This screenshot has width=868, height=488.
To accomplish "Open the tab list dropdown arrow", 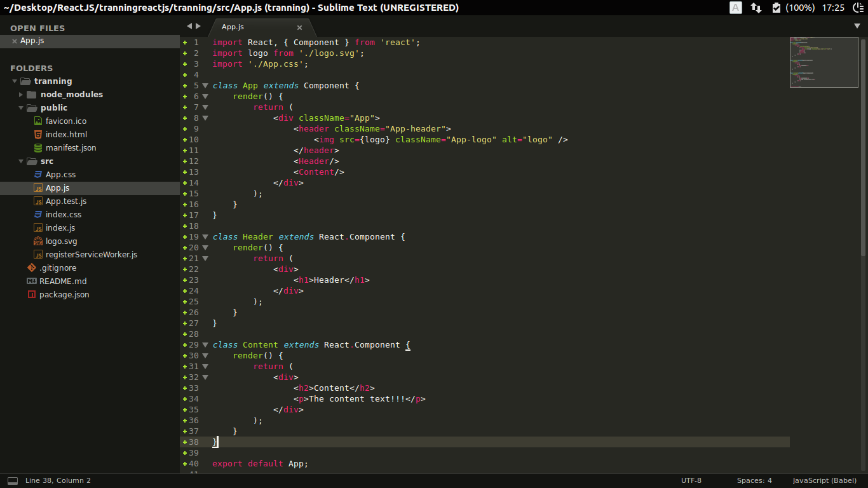I will [x=857, y=26].
